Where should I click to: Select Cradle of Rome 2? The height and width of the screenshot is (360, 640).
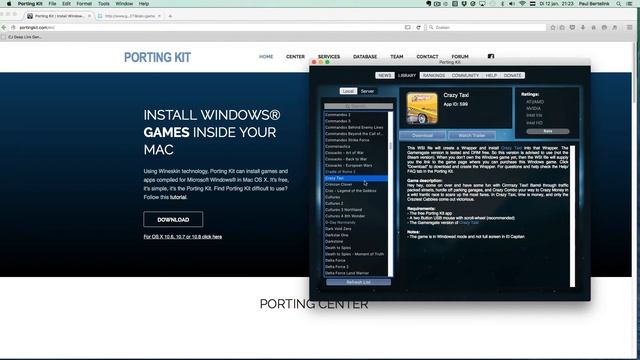[356, 172]
